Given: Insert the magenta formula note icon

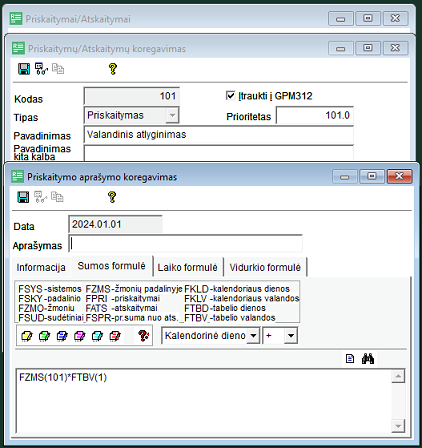Looking at the screenshot, I should click(x=80, y=336).
